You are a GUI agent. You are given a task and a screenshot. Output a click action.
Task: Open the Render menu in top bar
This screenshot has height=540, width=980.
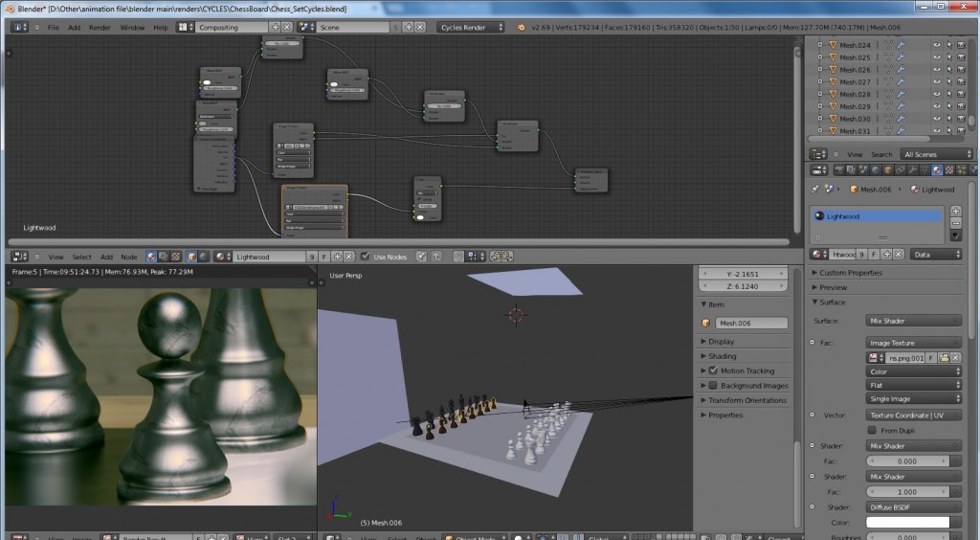pyautogui.click(x=100, y=28)
